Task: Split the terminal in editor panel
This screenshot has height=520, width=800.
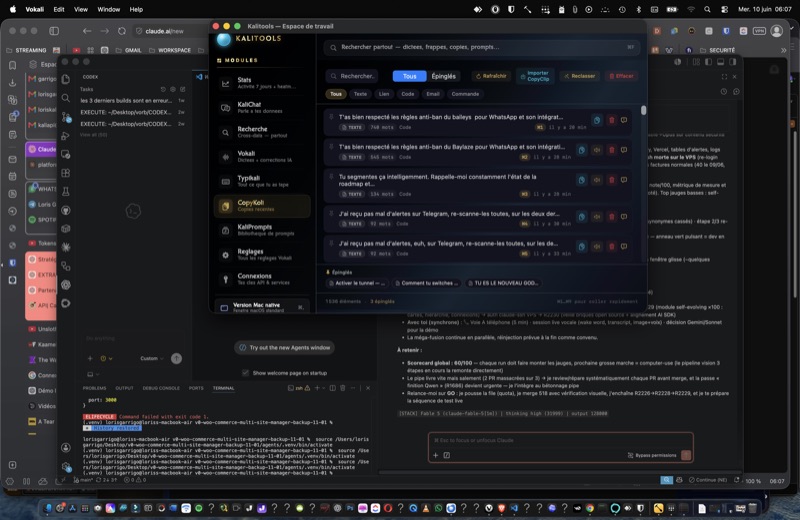Action: 333,388
